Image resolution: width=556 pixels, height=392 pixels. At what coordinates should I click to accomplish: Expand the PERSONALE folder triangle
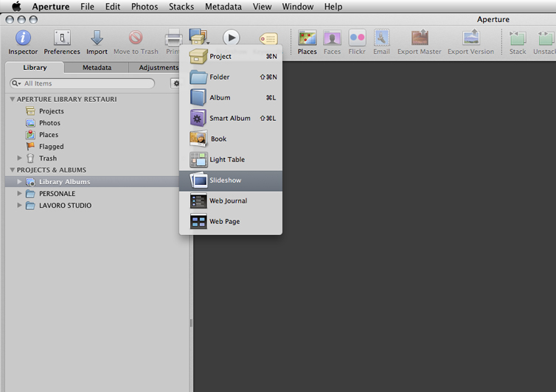(x=19, y=194)
